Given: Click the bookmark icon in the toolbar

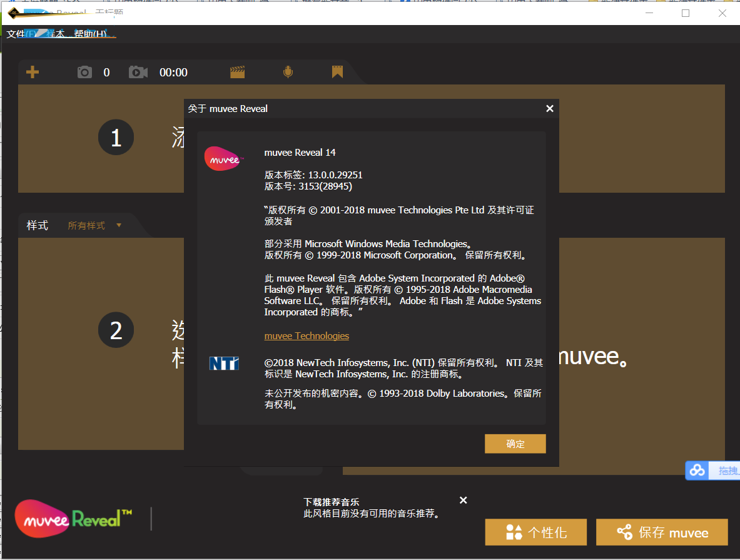Looking at the screenshot, I should pyautogui.click(x=337, y=72).
